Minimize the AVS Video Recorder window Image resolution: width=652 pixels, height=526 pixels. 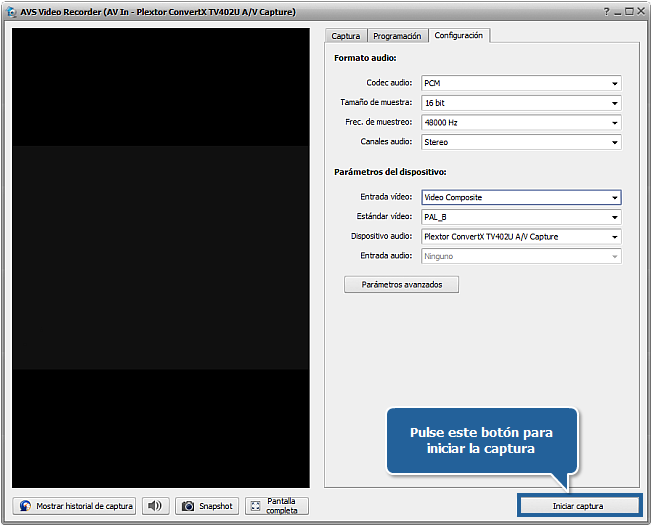coord(618,12)
